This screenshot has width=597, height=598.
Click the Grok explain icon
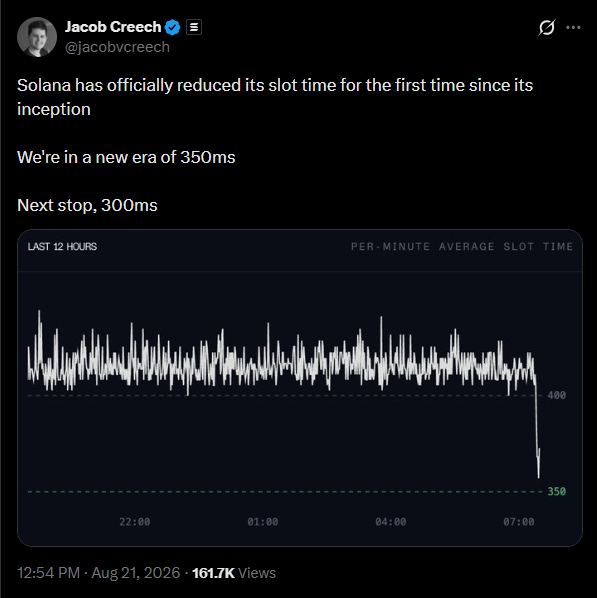tap(547, 27)
